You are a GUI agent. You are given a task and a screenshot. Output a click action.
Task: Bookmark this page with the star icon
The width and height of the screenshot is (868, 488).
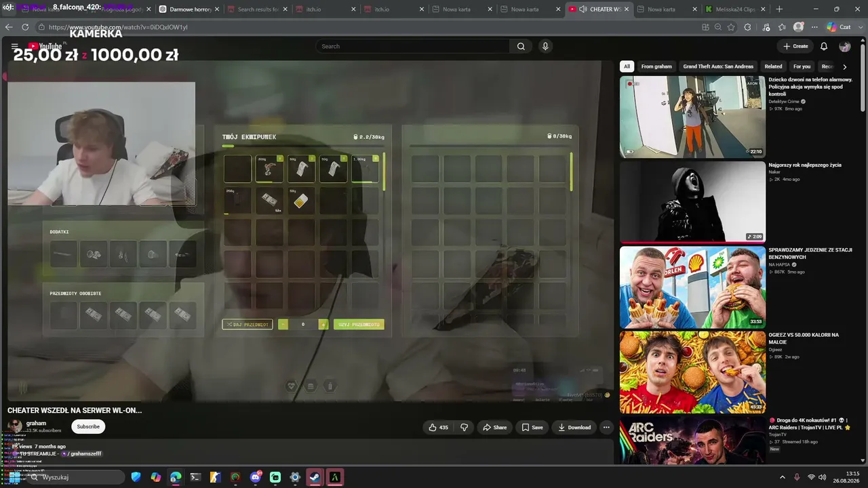coord(731,27)
